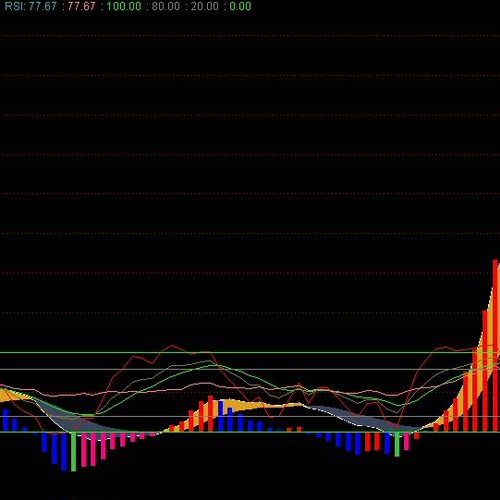Image resolution: width=500 pixels, height=500 pixels.
Task: Click the green 100.00 header value
Action: click(x=124, y=6)
